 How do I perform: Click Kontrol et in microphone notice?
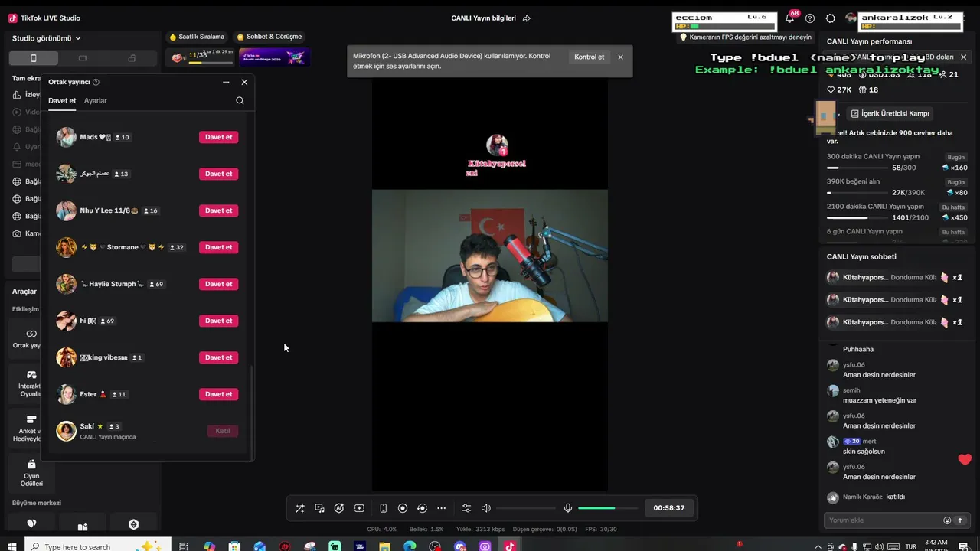click(x=589, y=57)
